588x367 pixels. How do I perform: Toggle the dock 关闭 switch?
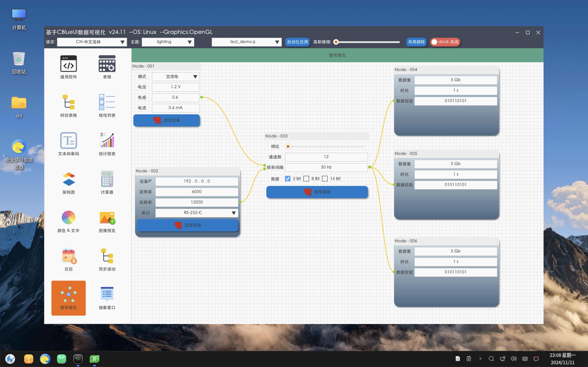[x=445, y=42]
